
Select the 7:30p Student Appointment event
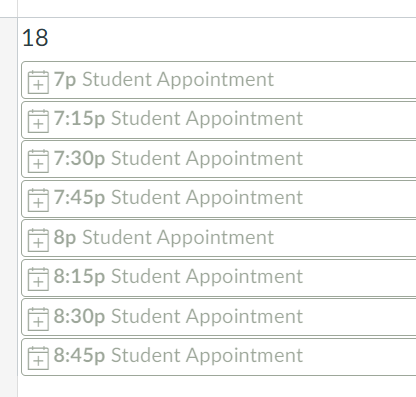[219, 159]
